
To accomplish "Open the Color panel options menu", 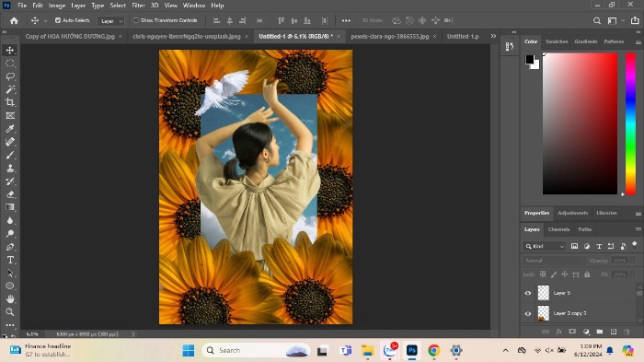I will point(638,42).
